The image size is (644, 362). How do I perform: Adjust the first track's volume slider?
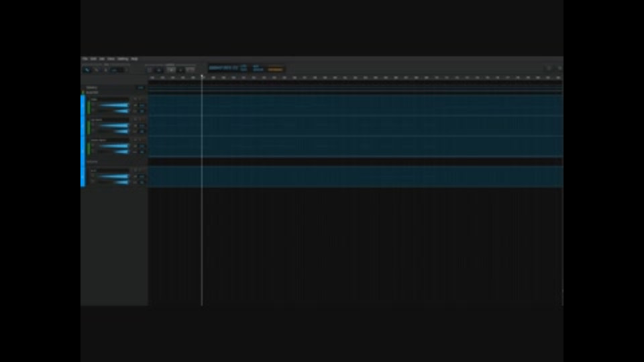coord(114,105)
